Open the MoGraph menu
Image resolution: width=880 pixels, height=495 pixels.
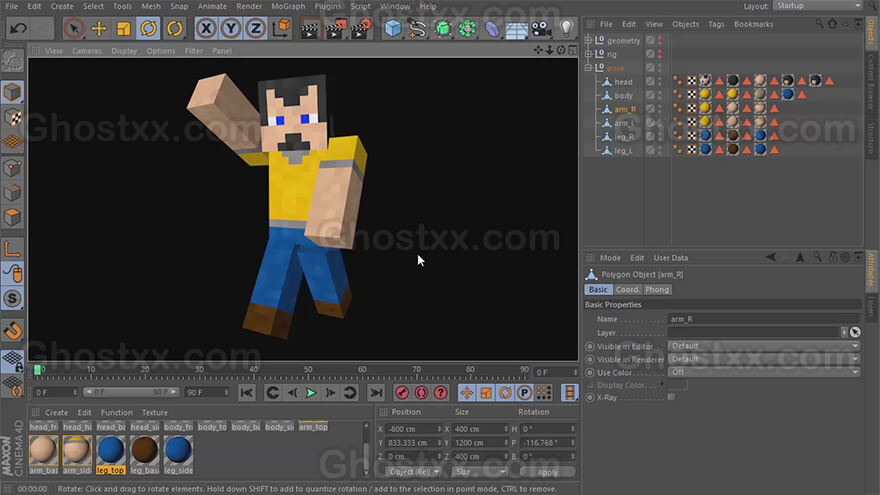click(x=288, y=6)
